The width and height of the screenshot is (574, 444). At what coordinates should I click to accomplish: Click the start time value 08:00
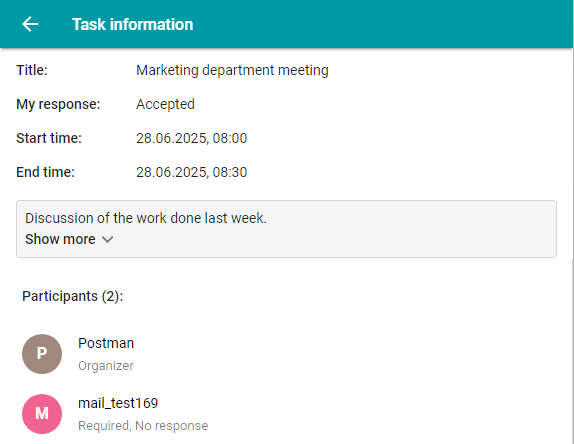pos(191,138)
